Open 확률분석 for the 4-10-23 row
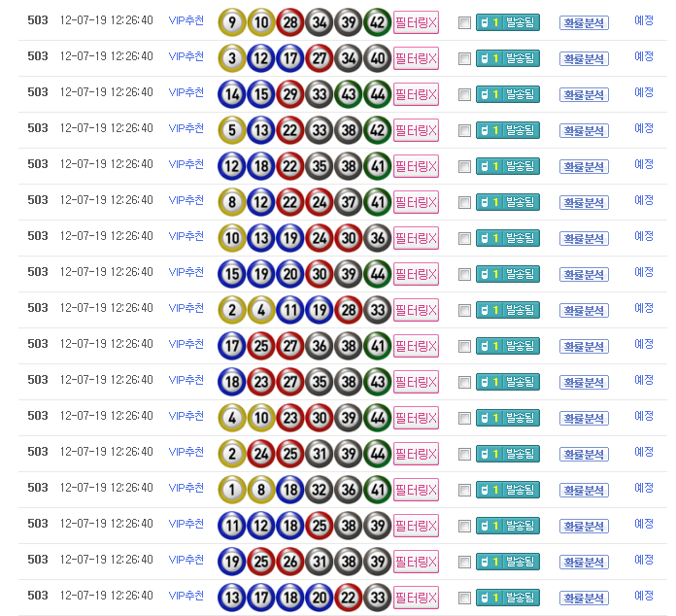Viewport: 676px width, 616px height. point(584,418)
